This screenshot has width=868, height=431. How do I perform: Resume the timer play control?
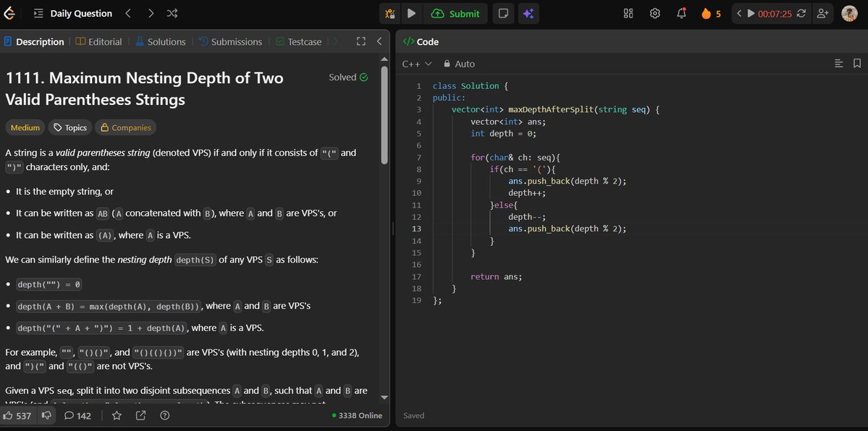(751, 13)
